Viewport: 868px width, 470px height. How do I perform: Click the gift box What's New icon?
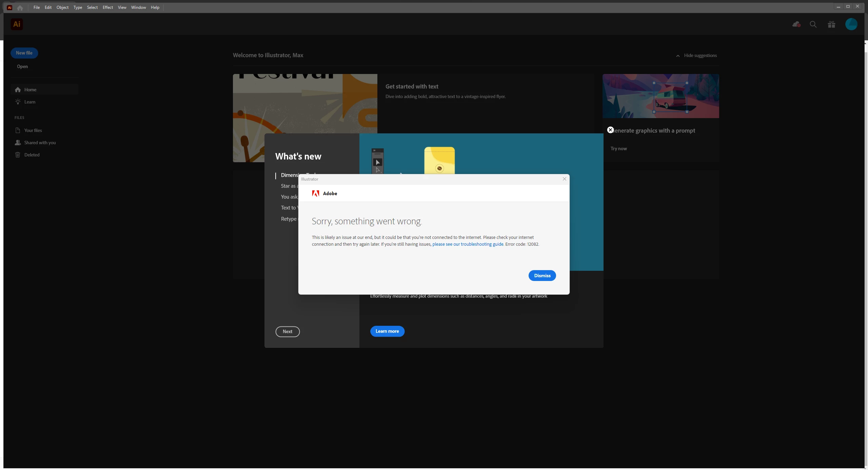(x=831, y=24)
